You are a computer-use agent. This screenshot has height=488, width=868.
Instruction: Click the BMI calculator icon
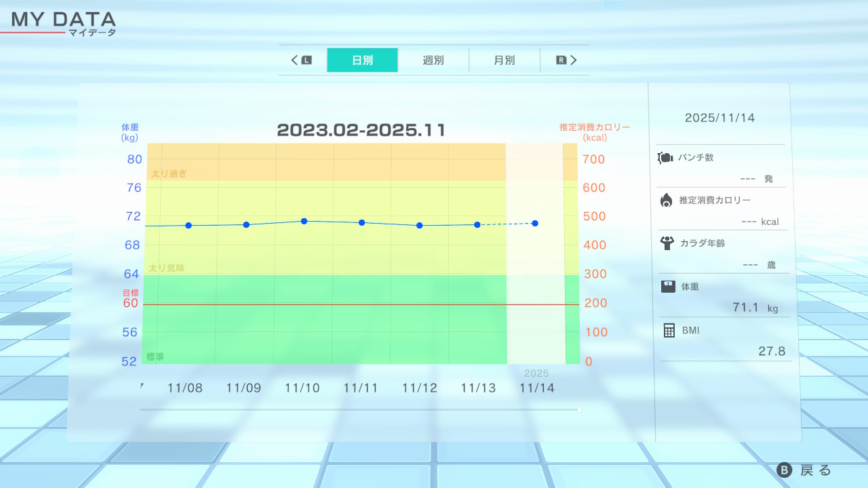tap(669, 330)
